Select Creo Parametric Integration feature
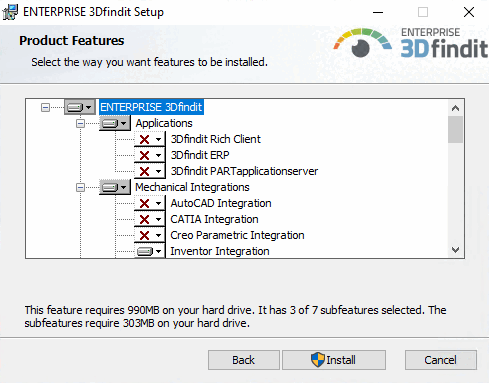Image resolution: width=489 pixels, height=383 pixels. (237, 235)
